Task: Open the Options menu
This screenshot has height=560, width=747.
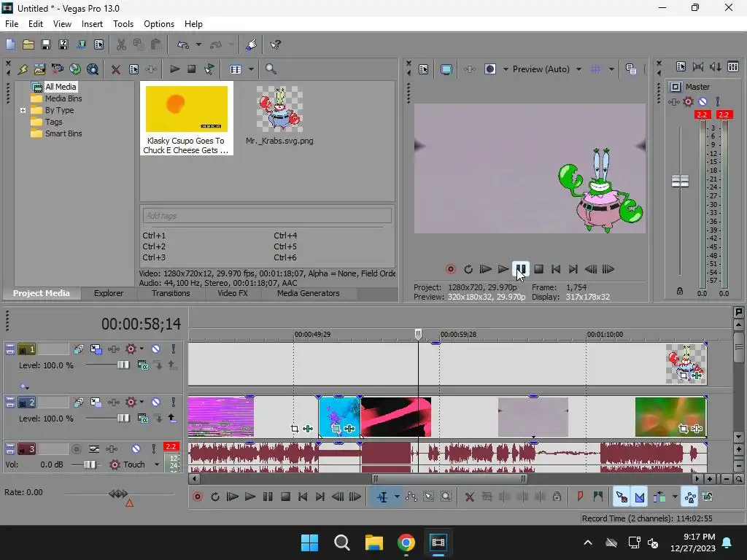Action: 159,24
